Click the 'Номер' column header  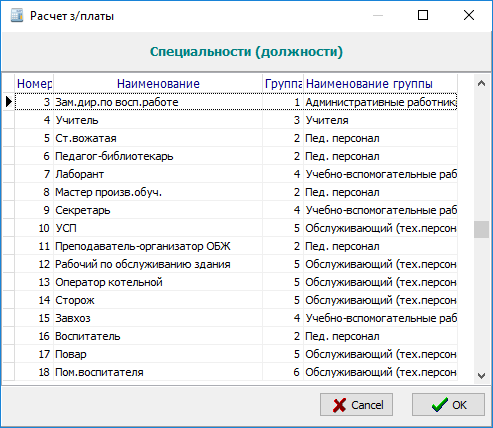(x=34, y=84)
